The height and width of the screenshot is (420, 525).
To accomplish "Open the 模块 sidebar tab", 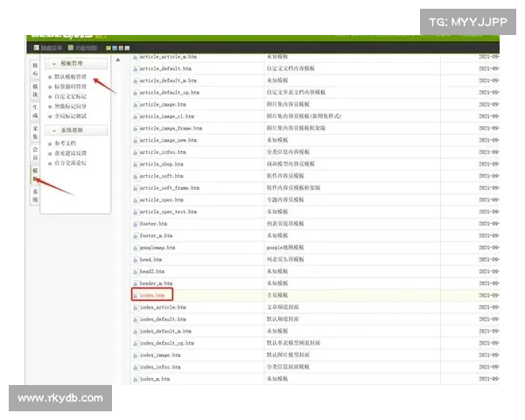I will point(35,90).
